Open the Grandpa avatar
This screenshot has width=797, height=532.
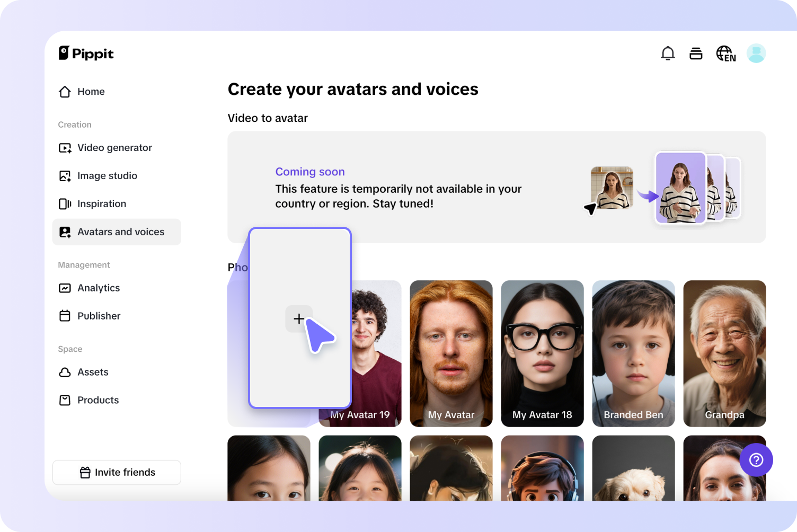724,353
